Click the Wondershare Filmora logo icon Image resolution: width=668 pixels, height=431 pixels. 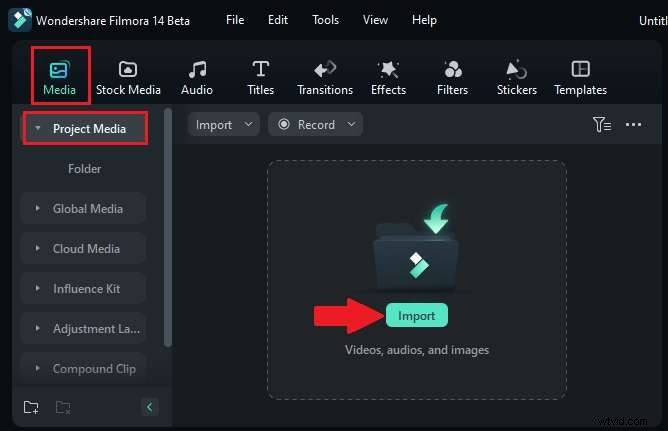click(20, 20)
